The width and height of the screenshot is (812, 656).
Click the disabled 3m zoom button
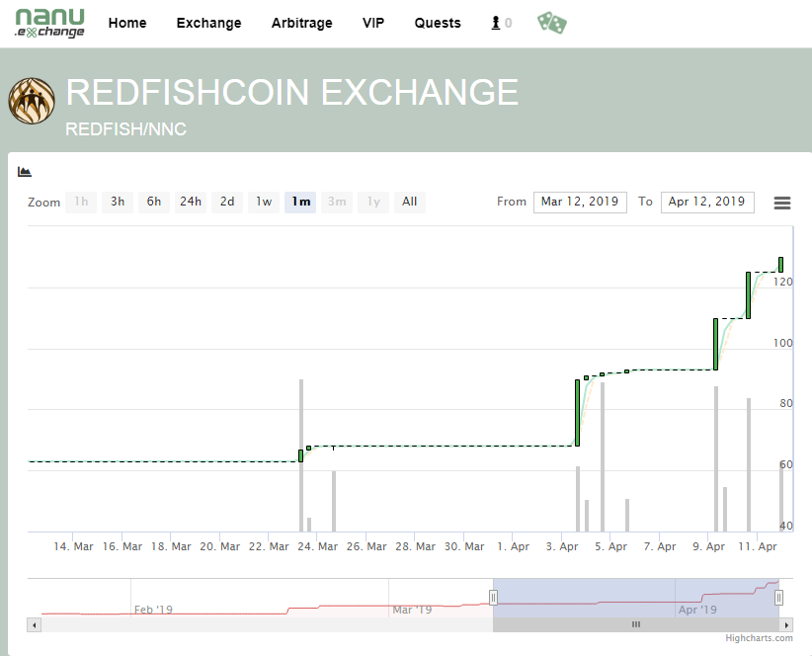(x=337, y=202)
